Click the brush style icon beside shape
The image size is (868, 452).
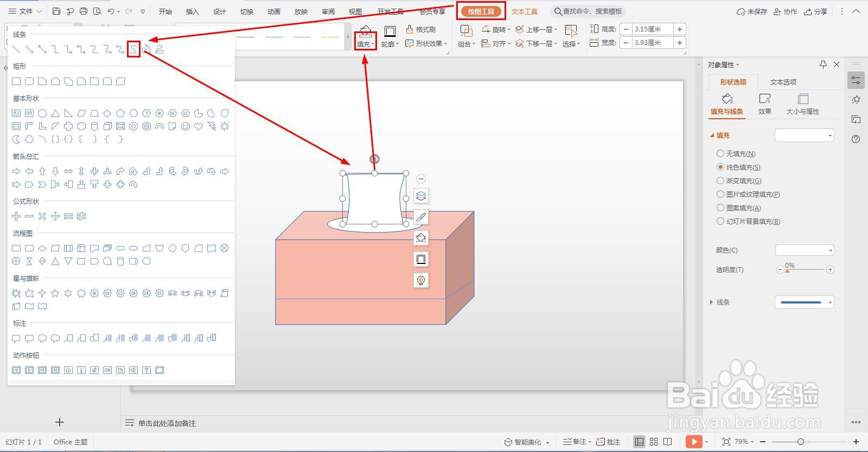(421, 217)
